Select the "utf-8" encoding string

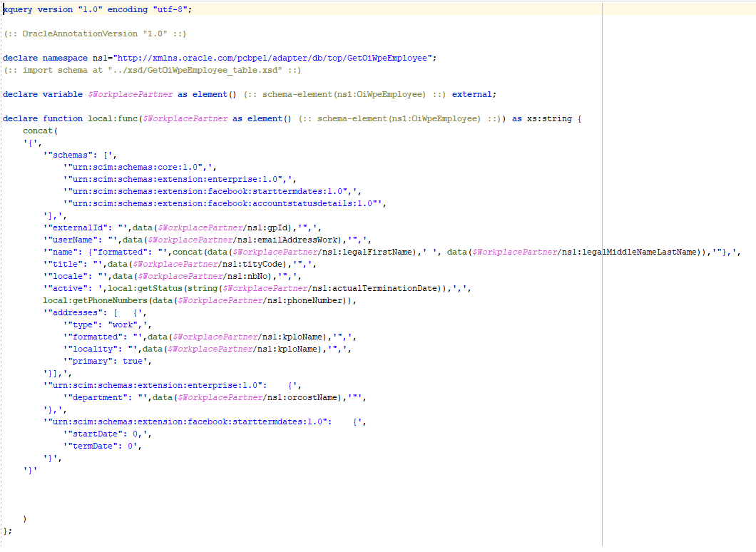click(x=170, y=10)
